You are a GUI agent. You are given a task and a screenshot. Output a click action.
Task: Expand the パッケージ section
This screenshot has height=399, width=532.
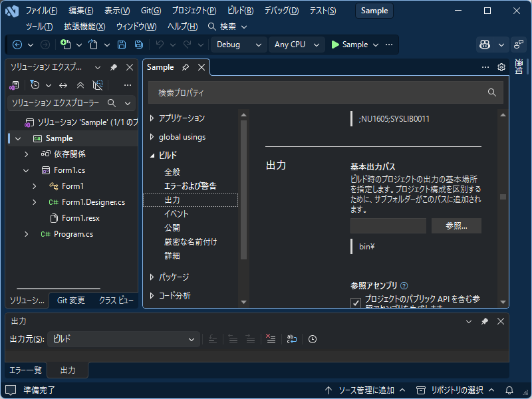coord(152,277)
